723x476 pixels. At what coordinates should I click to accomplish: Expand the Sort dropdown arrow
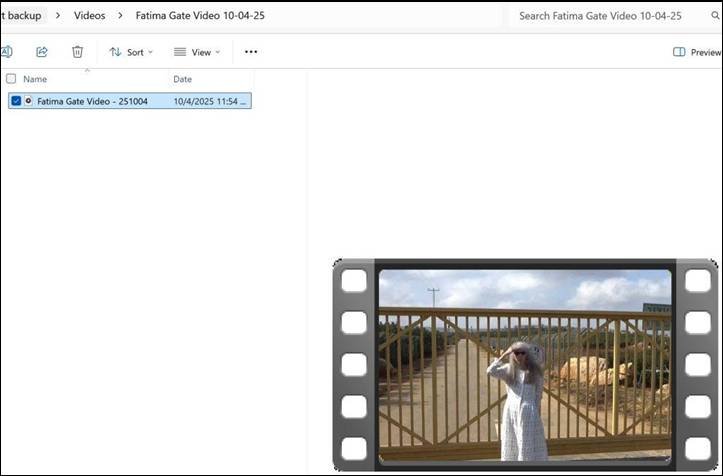pyautogui.click(x=151, y=52)
